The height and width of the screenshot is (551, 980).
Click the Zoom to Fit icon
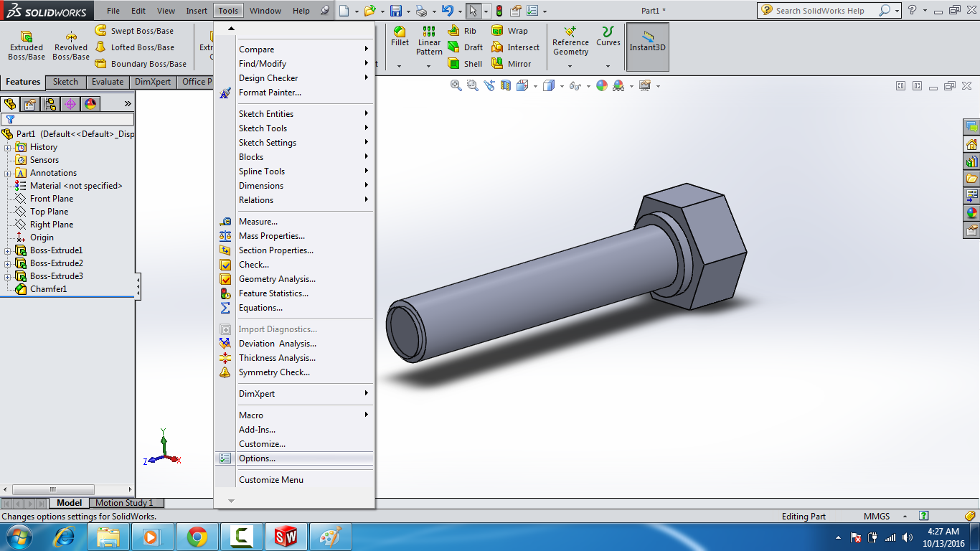pyautogui.click(x=456, y=85)
